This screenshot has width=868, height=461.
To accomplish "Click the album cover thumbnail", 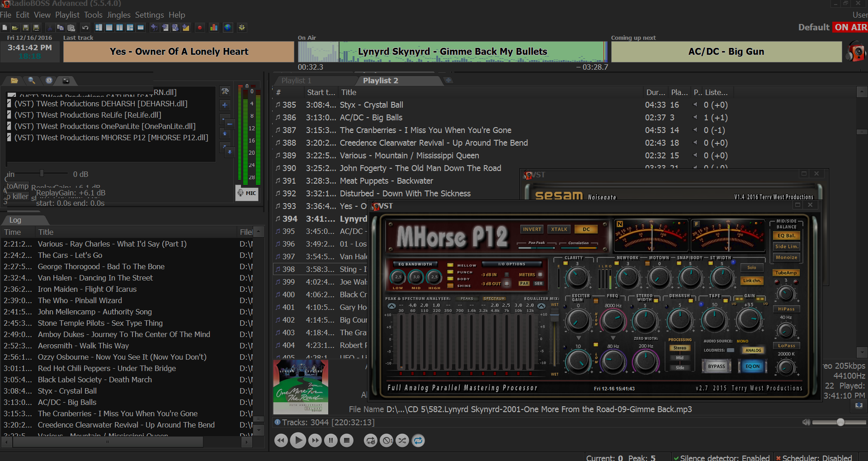I will click(x=301, y=387).
